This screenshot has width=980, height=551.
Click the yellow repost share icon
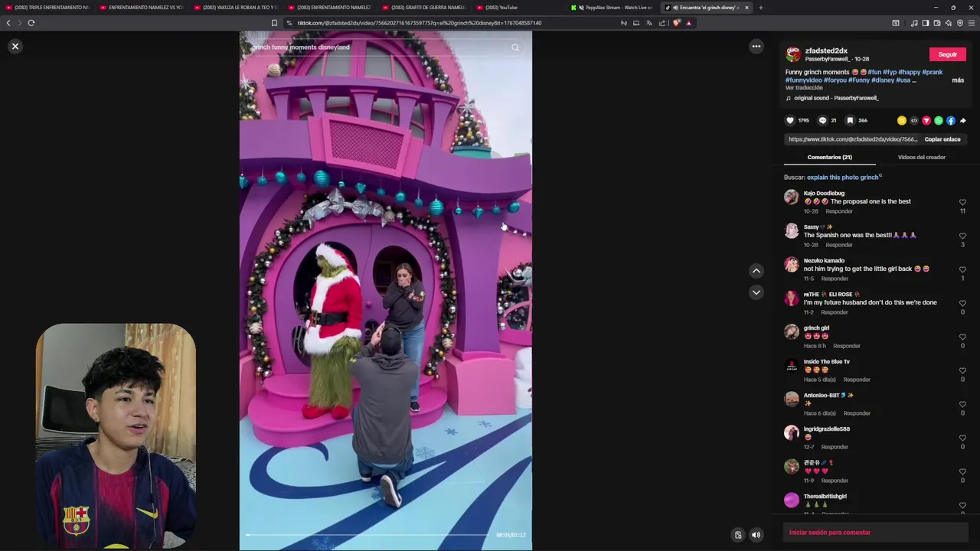click(x=901, y=120)
